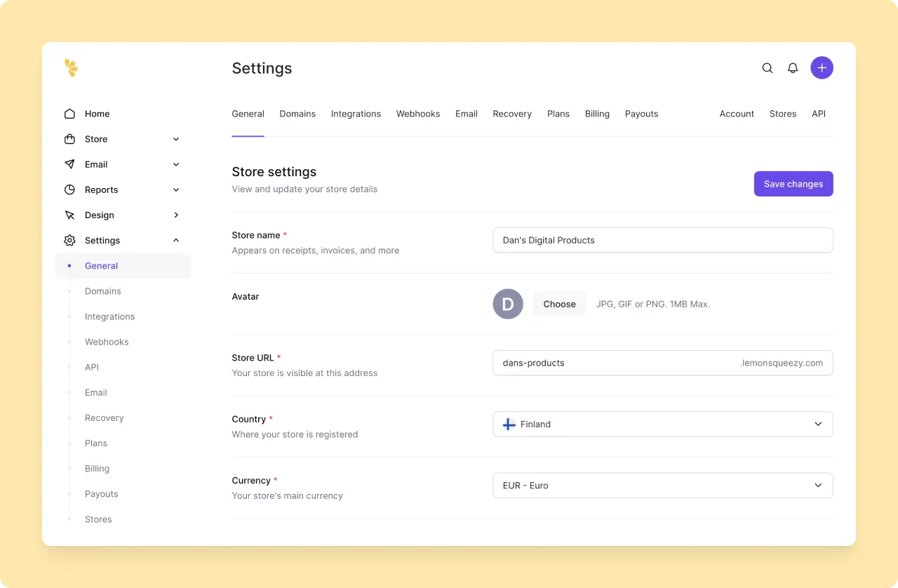The image size is (898, 588).
Task: Switch to the Domains tab
Action: pyautogui.click(x=297, y=113)
